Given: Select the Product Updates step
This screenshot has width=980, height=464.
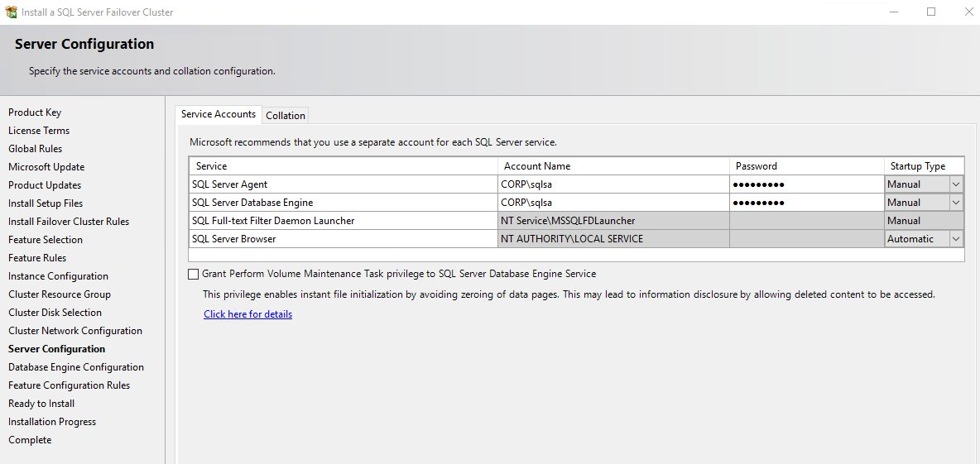Looking at the screenshot, I should coord(45,184).
